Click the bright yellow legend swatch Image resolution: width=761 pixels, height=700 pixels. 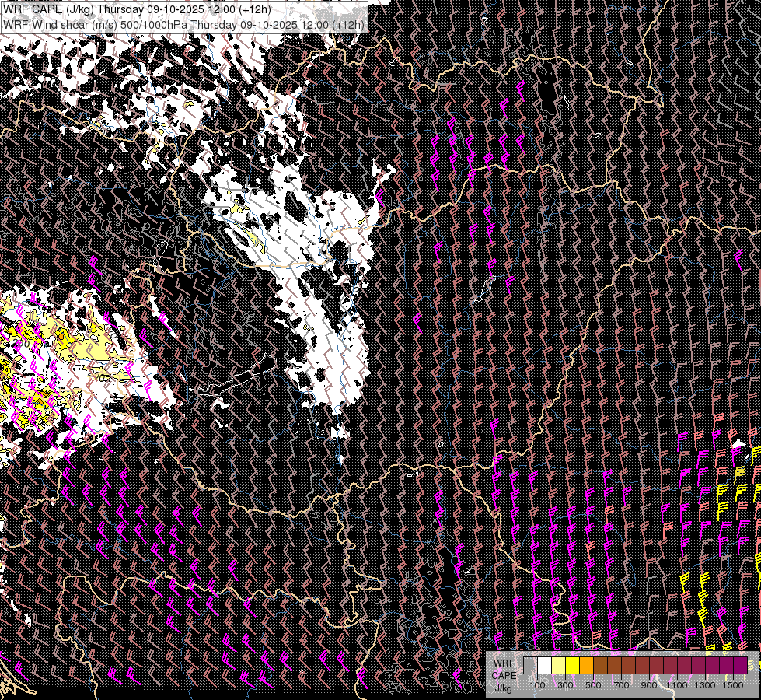pos(573,666)
